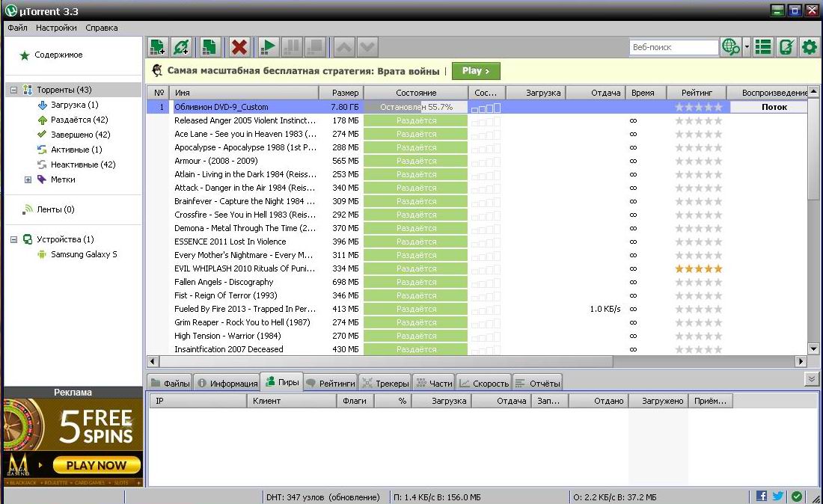Click the Facebook icon in status bar
This screenshot has height=504, width=823.
click(761, 496)
